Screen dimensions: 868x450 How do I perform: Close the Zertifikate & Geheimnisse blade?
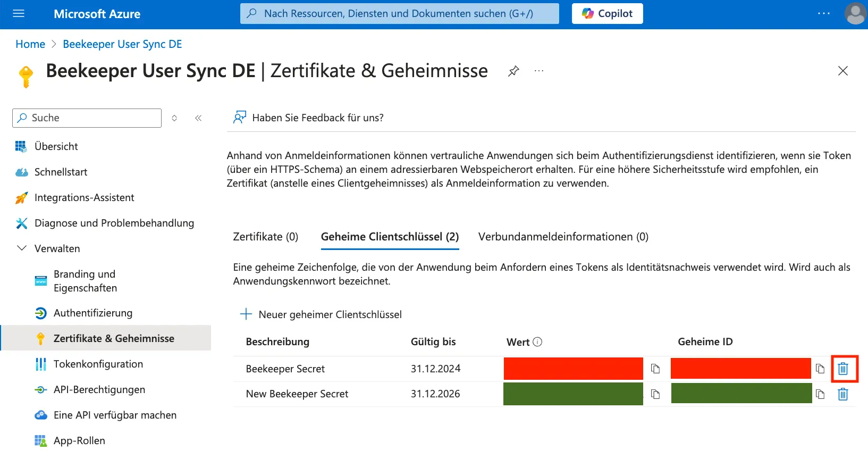[x=842, y=71]
